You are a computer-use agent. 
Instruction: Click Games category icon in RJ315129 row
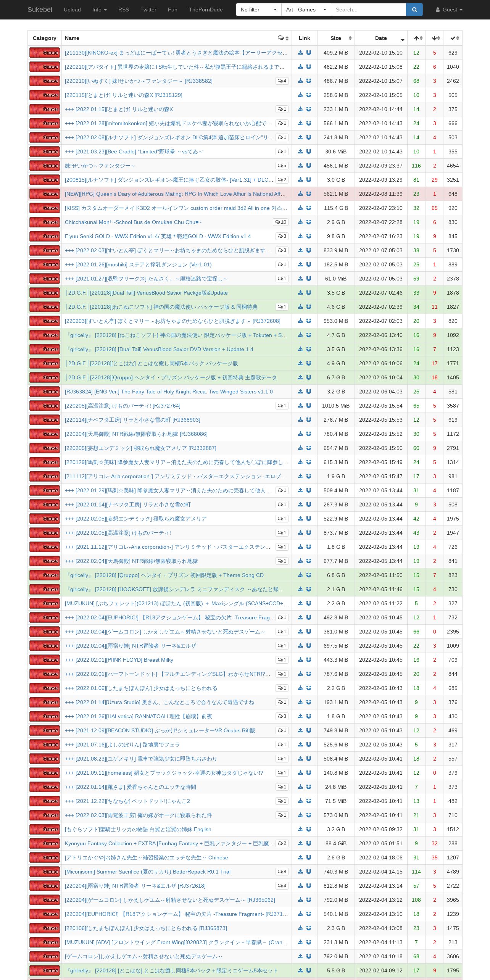point(45,95)
